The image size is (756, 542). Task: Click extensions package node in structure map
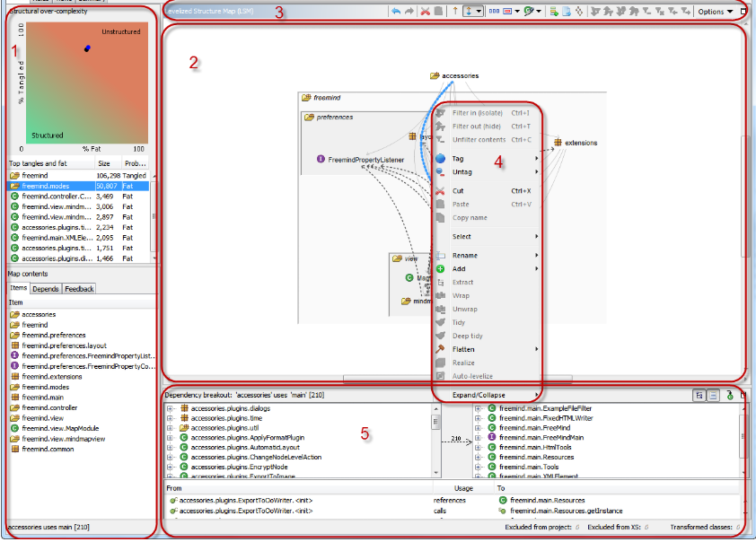[576, 143]
